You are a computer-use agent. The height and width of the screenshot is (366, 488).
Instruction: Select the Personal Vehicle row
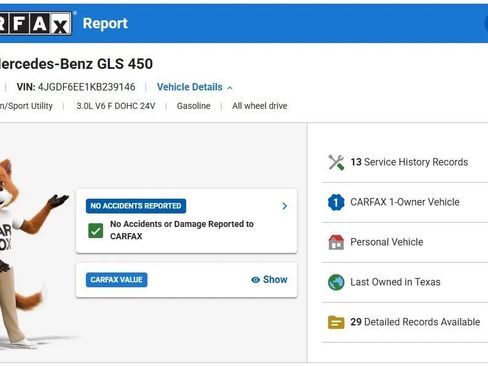point(405,242)
